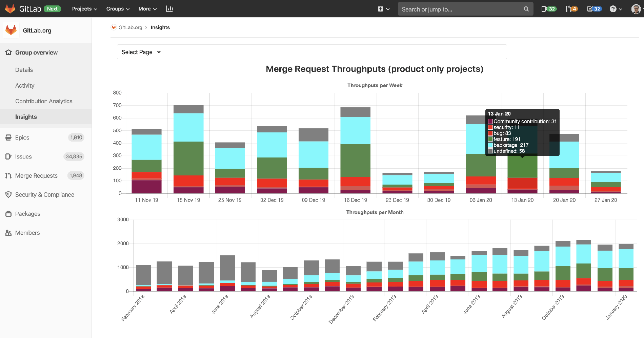644x338 pixels.
Task: Open the Groups dropdown
Action: pyautogui.click(x=117, y=9)
